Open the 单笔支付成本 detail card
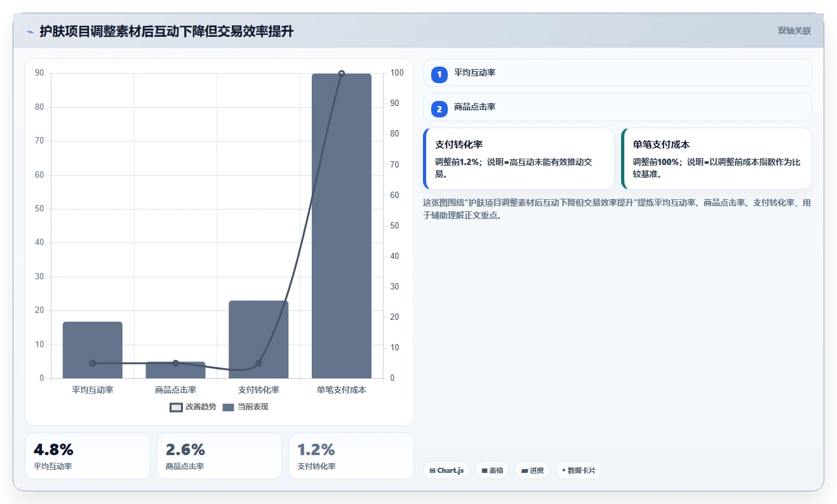 [716, 159]
